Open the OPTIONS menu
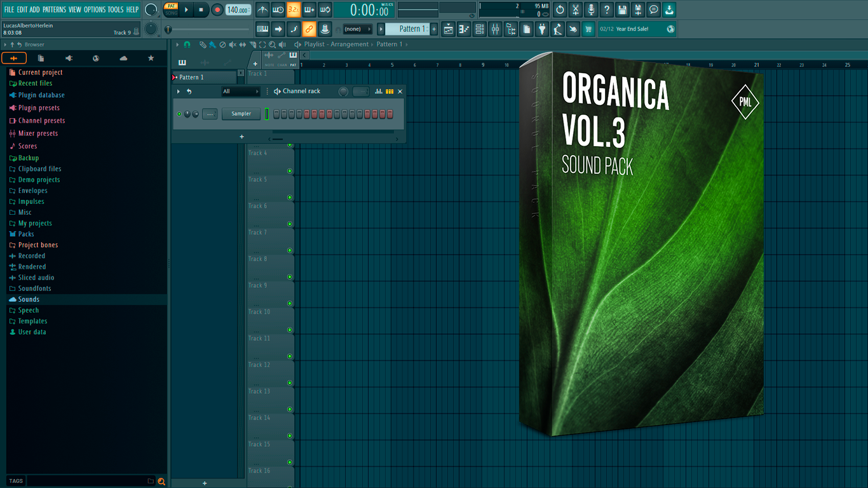Image resolution: width=868 pixels, height=488 pixels. [95, 10]
